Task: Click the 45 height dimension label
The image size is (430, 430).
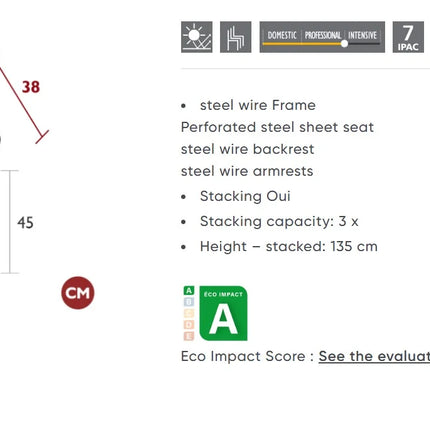Action: tap(25, 223)
